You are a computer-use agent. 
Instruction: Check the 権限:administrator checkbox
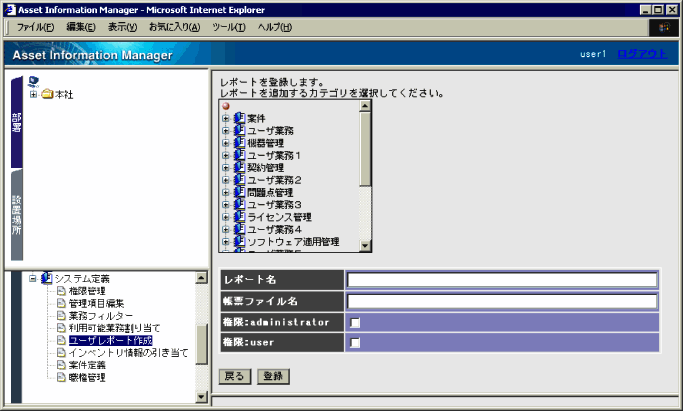(355, 323)
